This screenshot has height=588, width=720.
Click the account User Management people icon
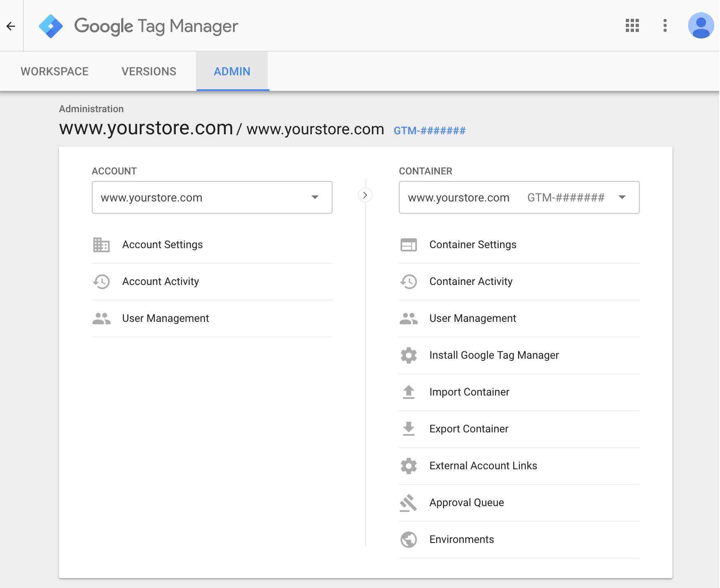(101, 319)
